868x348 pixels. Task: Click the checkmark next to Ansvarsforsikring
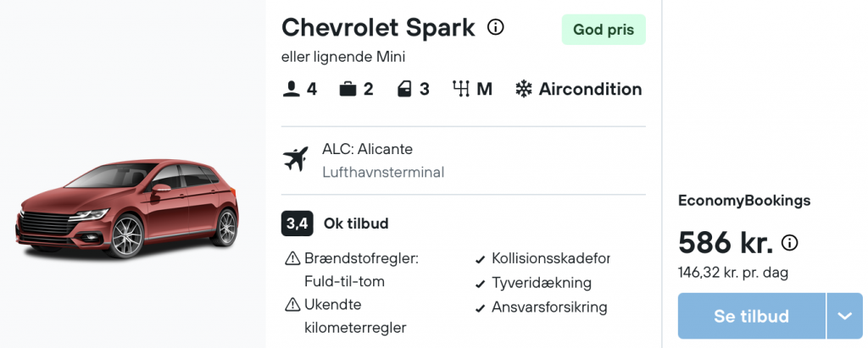[481, 308]
